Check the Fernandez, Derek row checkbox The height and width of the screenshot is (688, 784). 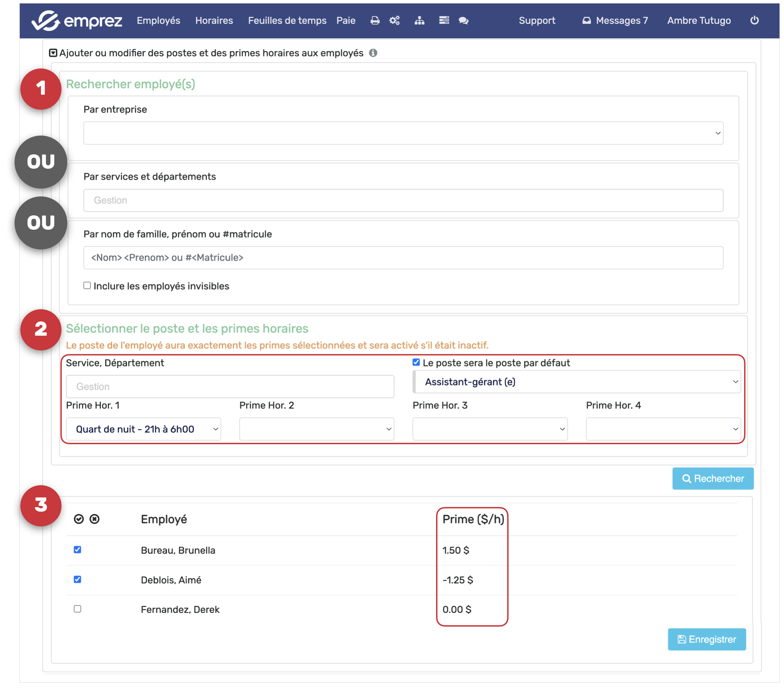[77, 609]
